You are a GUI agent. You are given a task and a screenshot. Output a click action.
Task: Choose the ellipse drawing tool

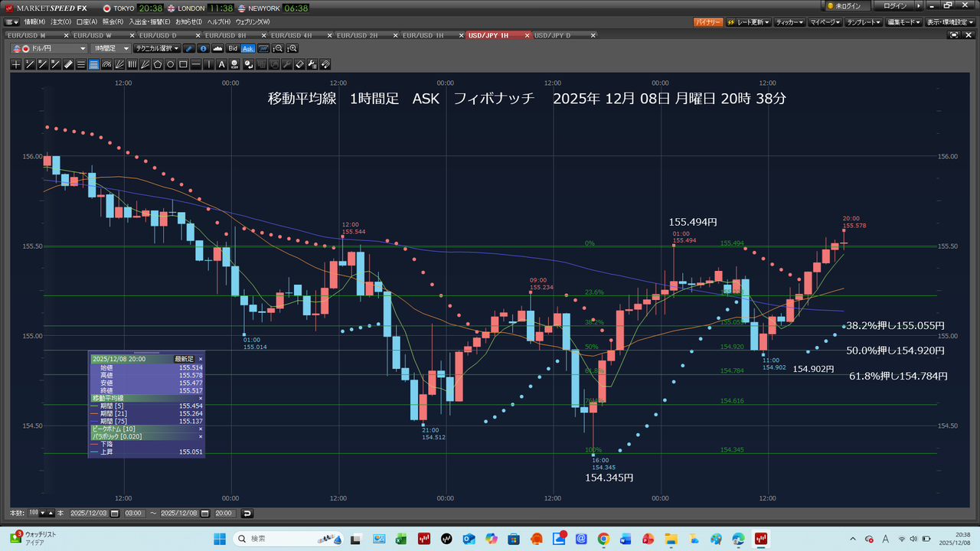pyautogui.click(x=171, y=64)
